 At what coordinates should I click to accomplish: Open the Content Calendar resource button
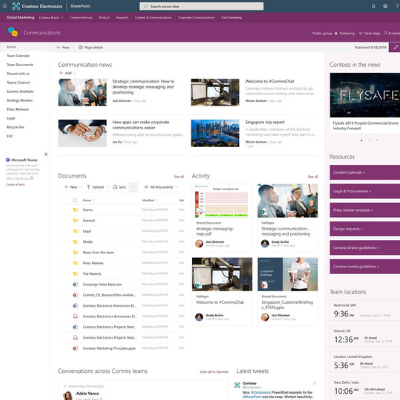(x=365, y=172)
